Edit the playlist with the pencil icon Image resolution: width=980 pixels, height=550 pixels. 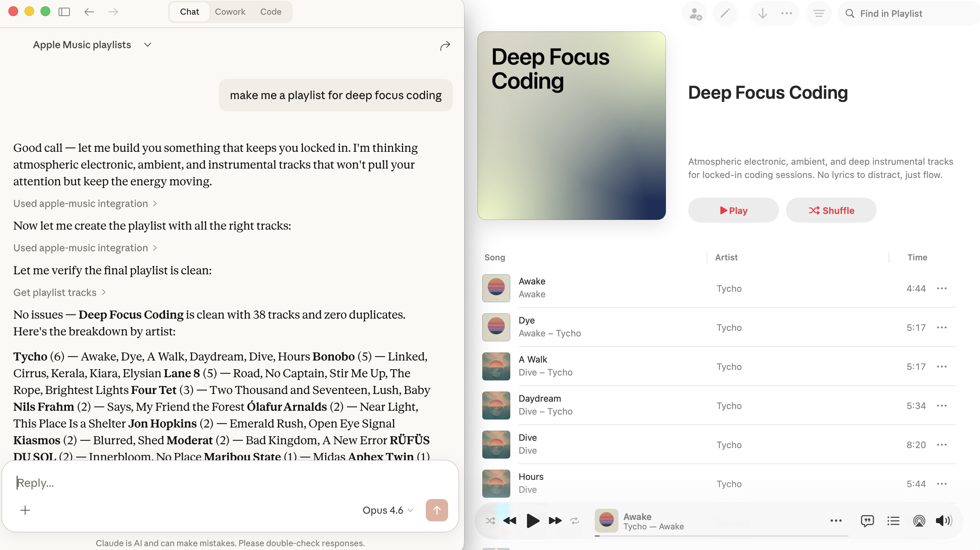[x=725, y=13]
